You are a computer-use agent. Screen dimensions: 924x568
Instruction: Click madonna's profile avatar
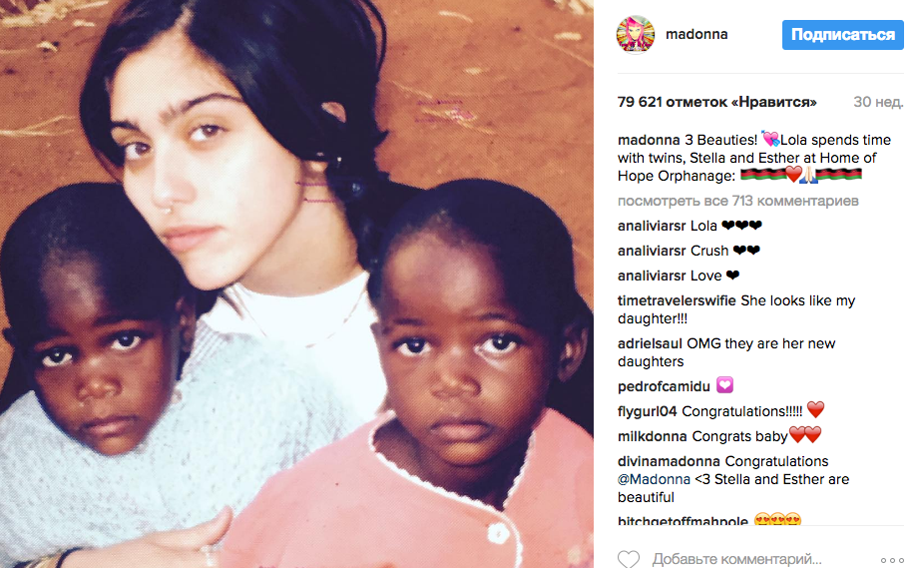pos(636,35)
